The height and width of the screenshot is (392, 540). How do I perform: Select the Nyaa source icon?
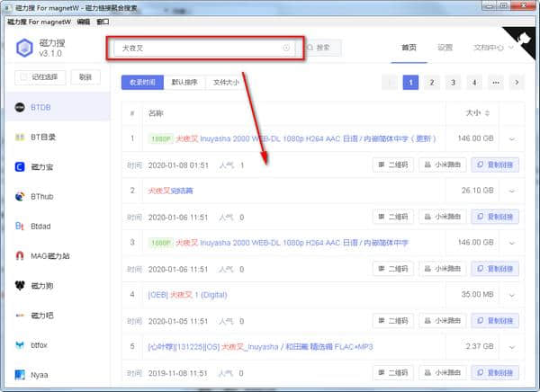[x=21, y=374]
